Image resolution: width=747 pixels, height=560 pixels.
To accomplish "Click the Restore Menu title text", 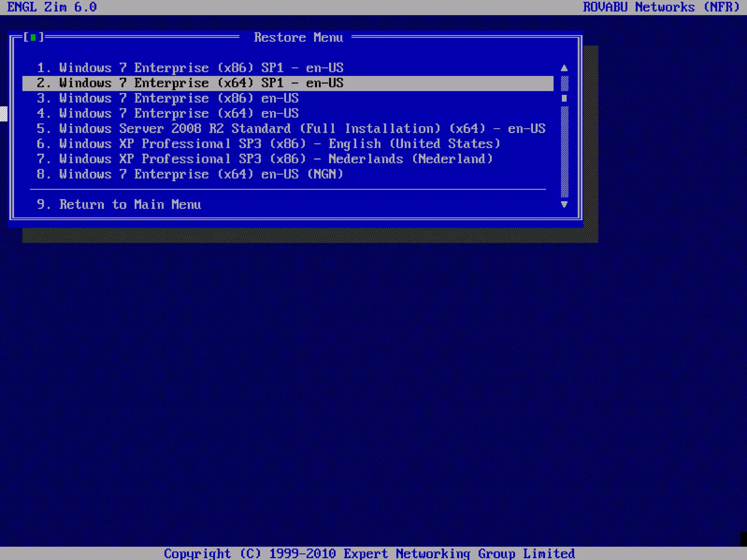I will 298,38.
